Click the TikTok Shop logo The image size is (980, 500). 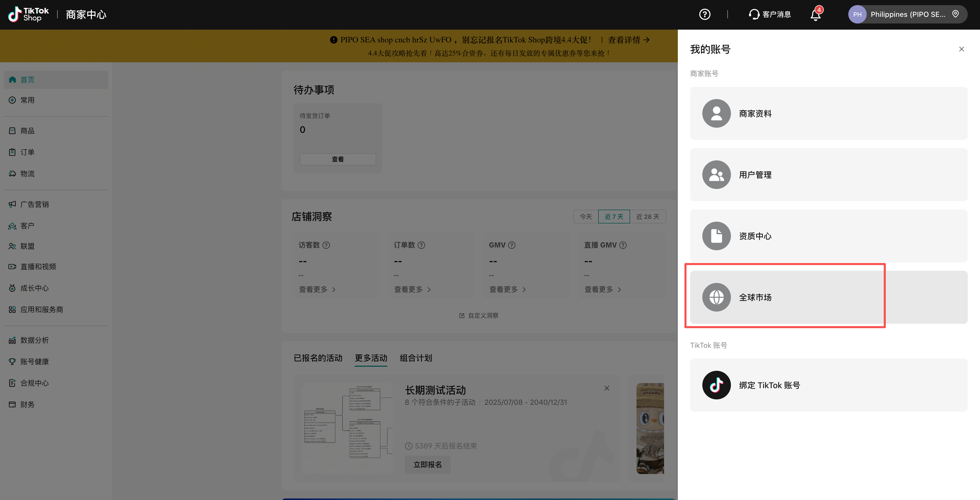pyautogui.click(x=29, y=15)
